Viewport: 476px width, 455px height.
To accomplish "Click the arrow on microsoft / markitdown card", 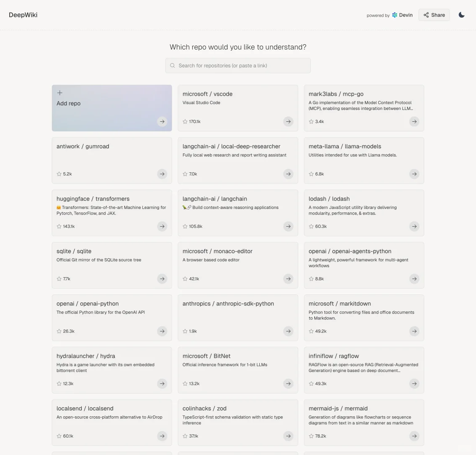I will pos(415,331).
